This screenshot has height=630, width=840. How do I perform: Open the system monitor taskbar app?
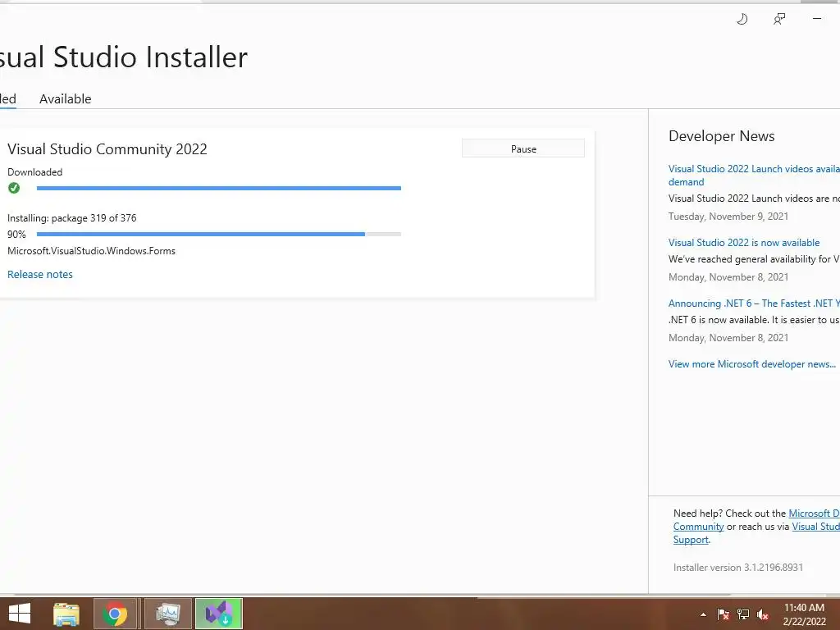(168, 614)
